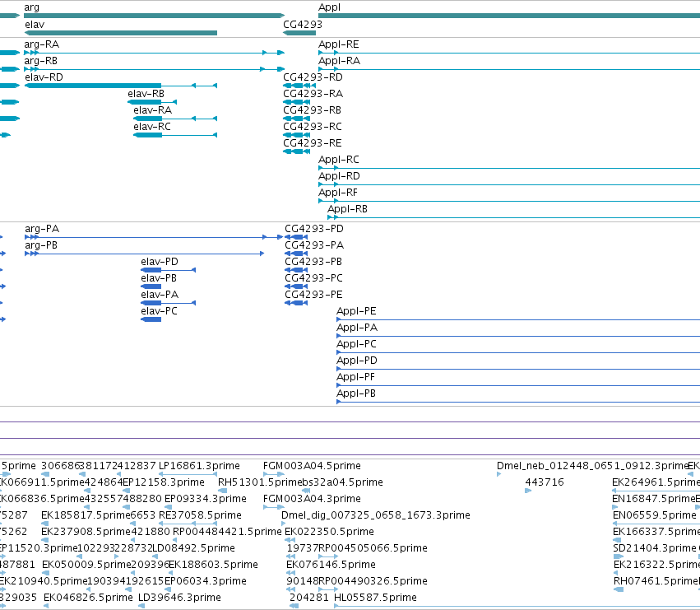
Task: Click EST RE37058.5prime
Action: click(200, 515)
